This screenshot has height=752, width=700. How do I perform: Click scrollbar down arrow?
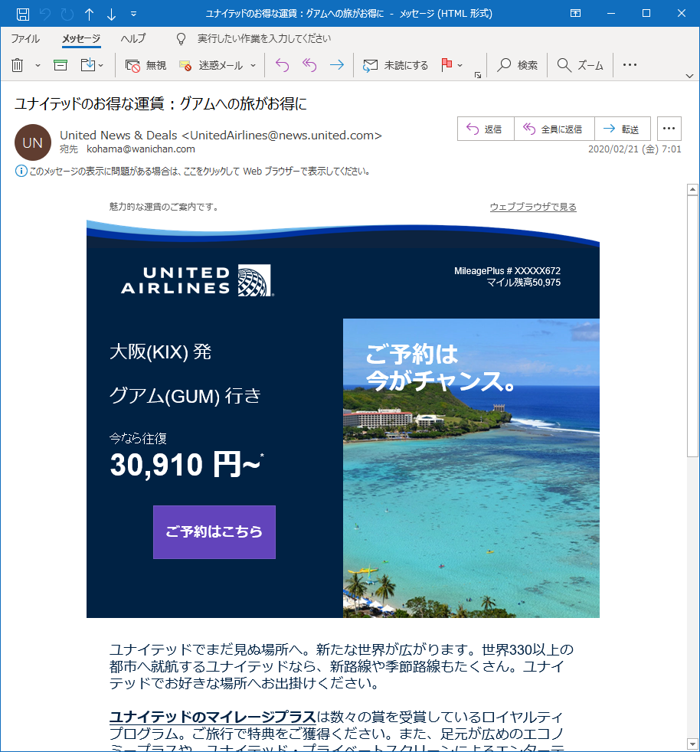point(692,744)
